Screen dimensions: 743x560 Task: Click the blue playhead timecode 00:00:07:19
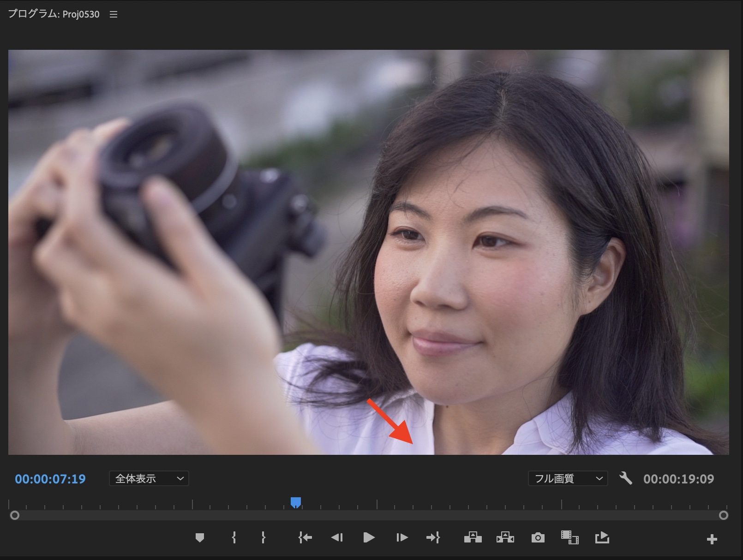(50, 479)
